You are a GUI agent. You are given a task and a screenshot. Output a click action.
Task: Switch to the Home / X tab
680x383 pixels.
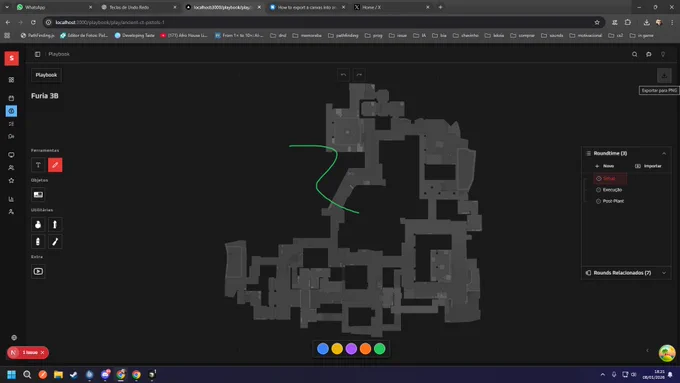392,7
